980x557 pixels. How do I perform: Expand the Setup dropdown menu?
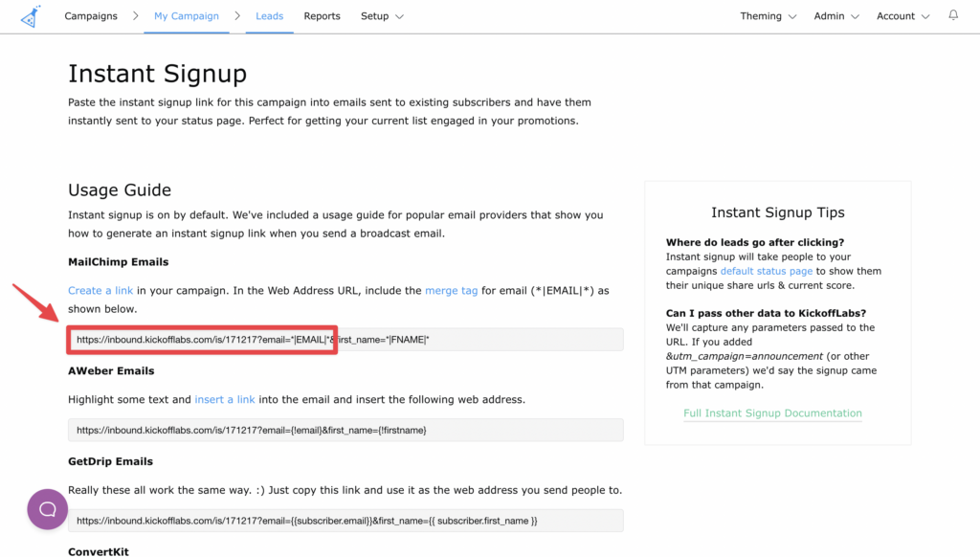pyautogui.click(x=382, y=16)
